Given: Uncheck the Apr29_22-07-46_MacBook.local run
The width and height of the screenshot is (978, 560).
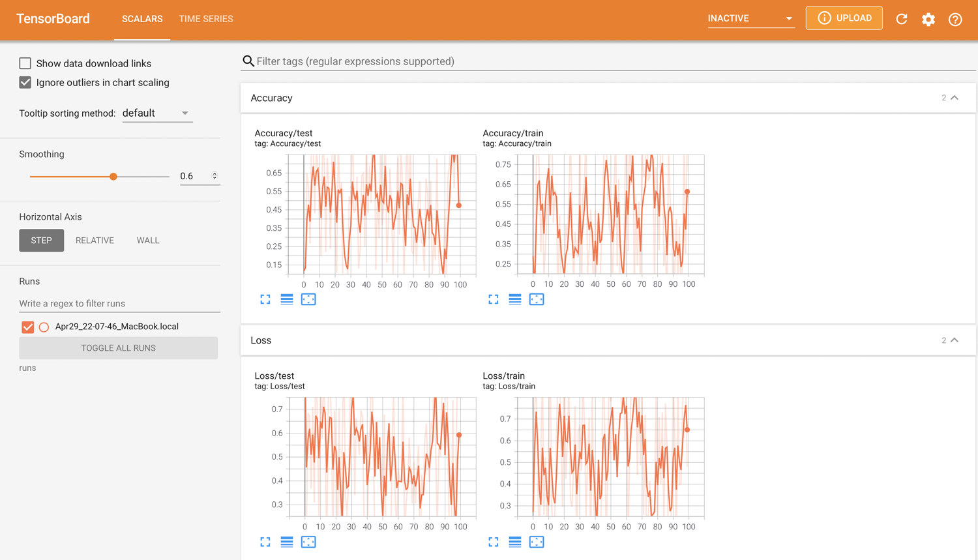Looking at the screenshot, I should 28,327.
